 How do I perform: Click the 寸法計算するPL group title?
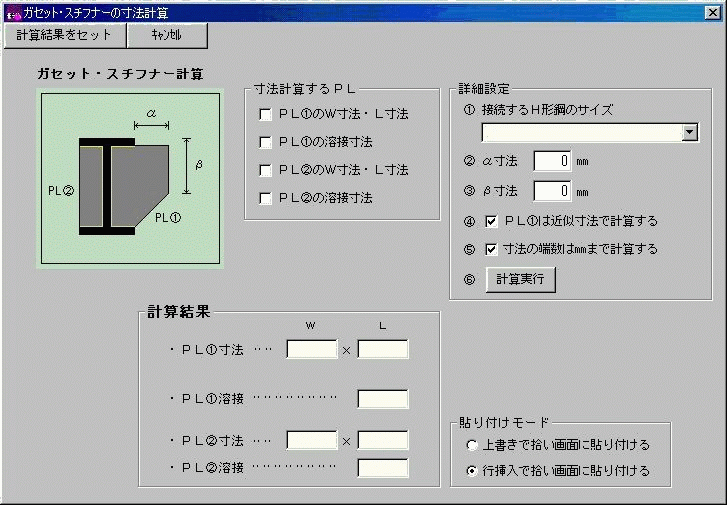(x=305, y=89)
